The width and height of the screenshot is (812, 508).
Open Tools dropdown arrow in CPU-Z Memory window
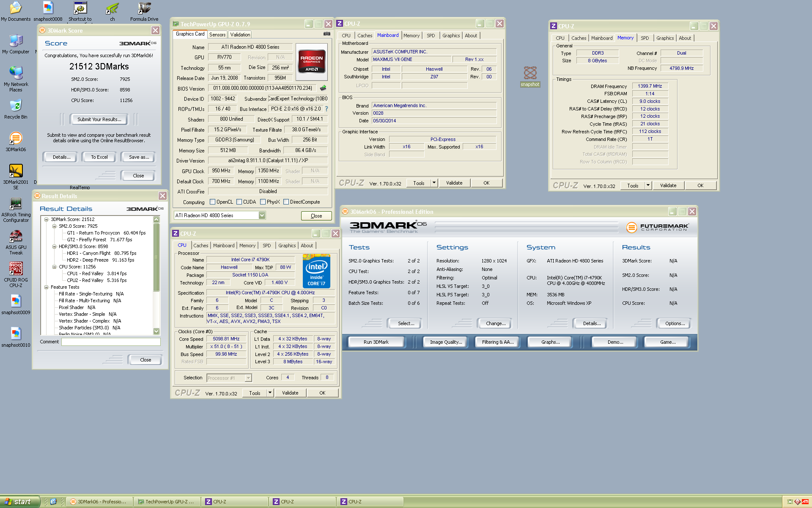(648, 185)
